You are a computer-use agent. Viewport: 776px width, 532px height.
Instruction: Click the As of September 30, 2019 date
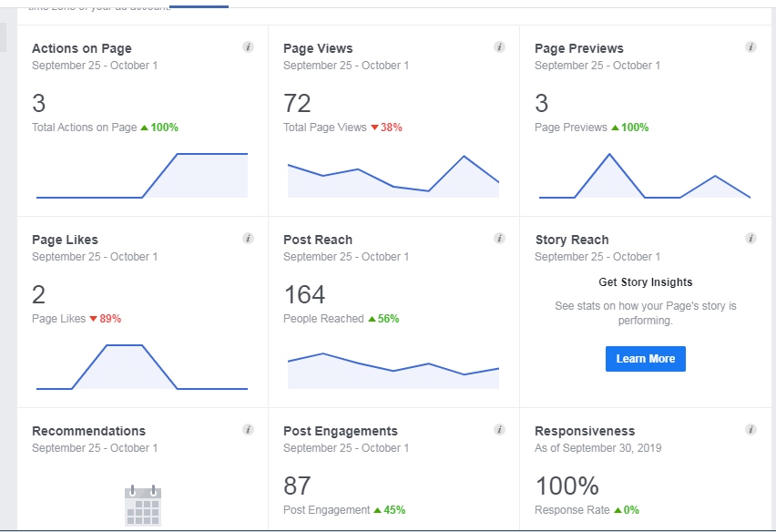[x=597, y=448]
